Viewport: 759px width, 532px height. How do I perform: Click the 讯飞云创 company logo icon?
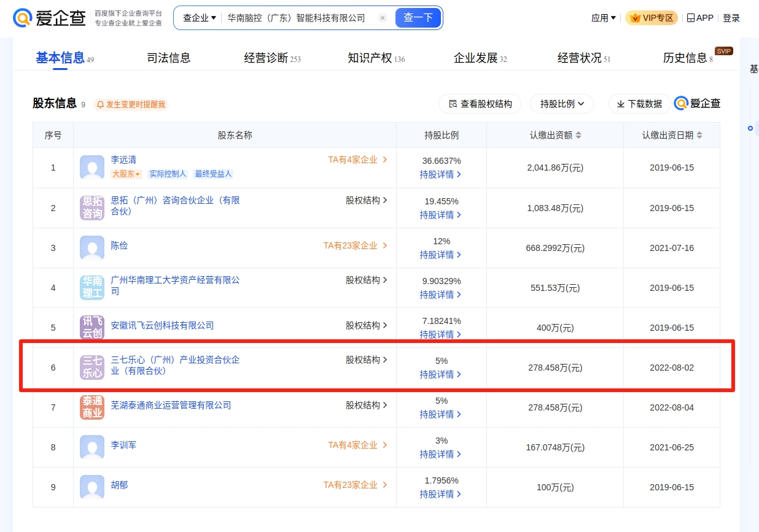tap(92, 328)
